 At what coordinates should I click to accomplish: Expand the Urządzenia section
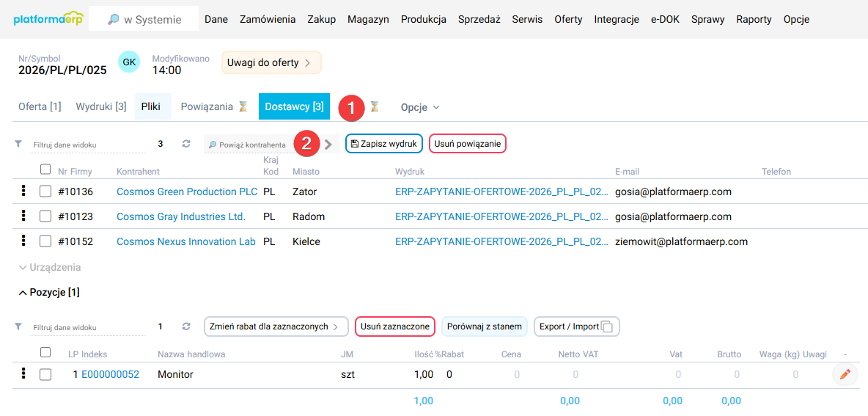(x=50, y=268)
